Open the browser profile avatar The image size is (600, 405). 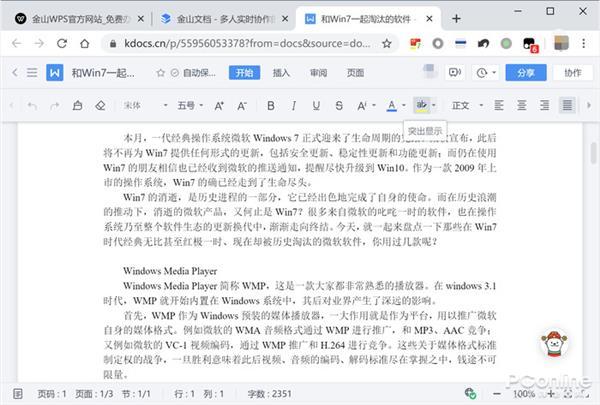click(x=561, y=43)
